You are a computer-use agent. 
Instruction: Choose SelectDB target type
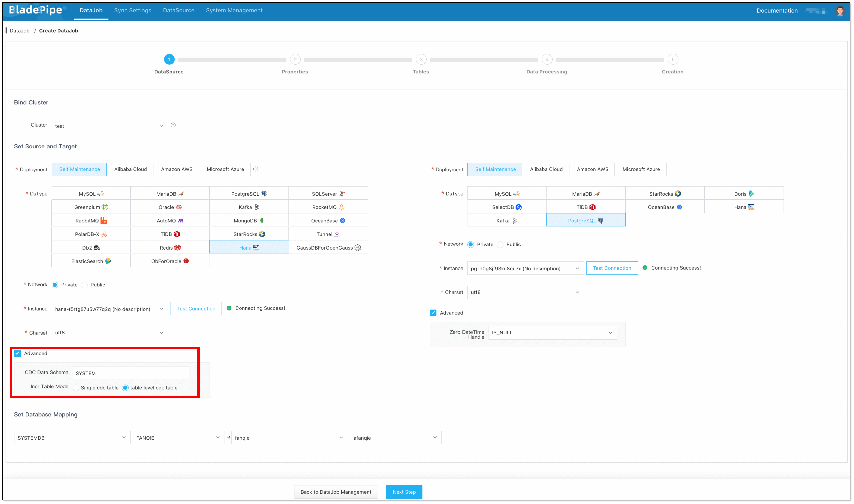click(507, 207)
